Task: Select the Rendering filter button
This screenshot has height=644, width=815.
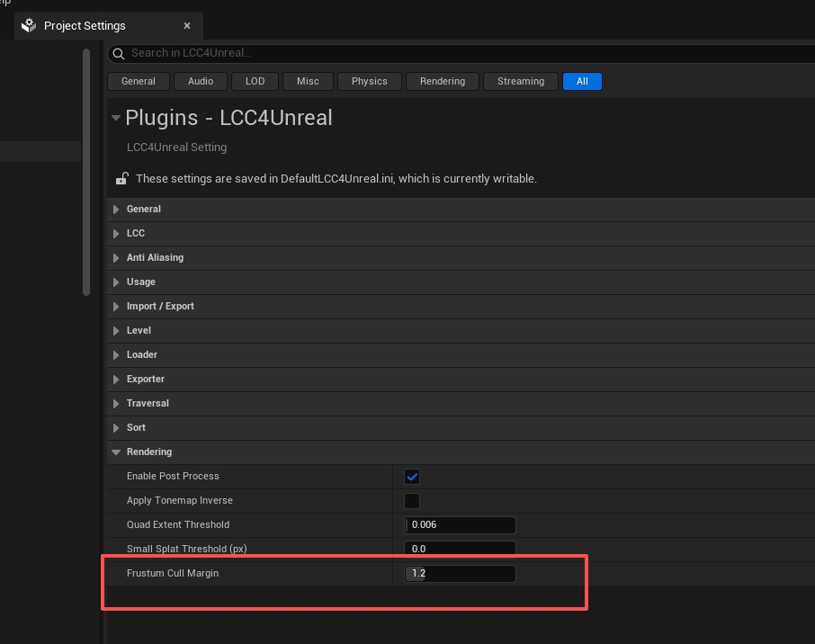Action: click(x=443, y=82)
